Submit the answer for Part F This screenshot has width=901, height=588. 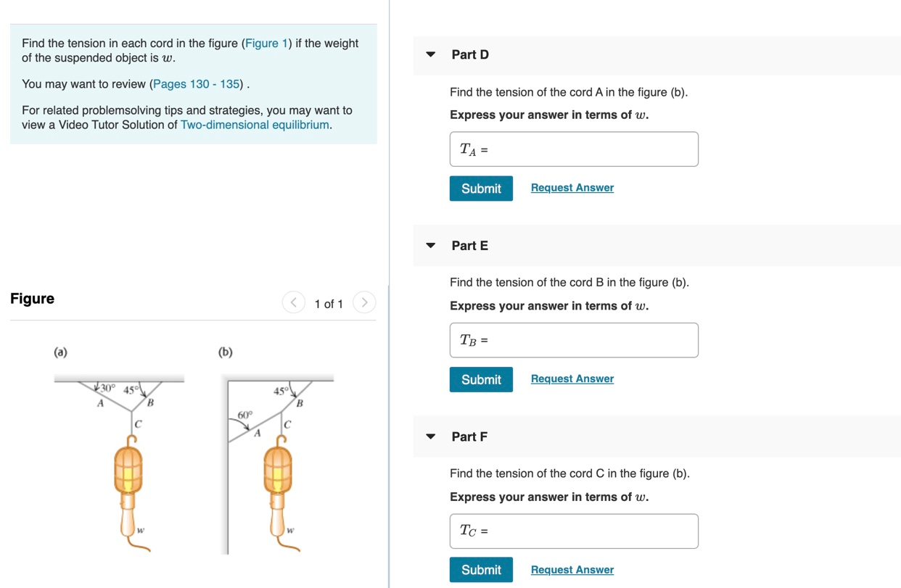pyautogui.click(x=481, y=570)
